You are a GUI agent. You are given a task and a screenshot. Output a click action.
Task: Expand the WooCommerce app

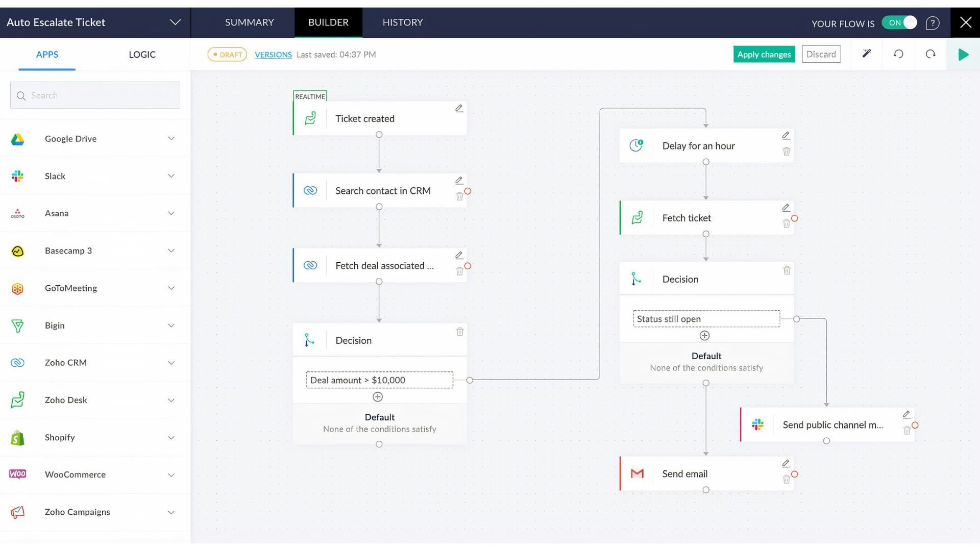[x=171, y=475]
